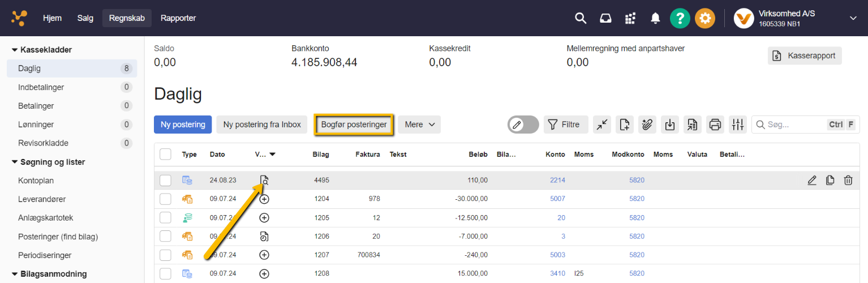Click the voucher preview icon on bilag 4495
The height and width of the screenshot is (283, 868).
(x=264, y=181)
